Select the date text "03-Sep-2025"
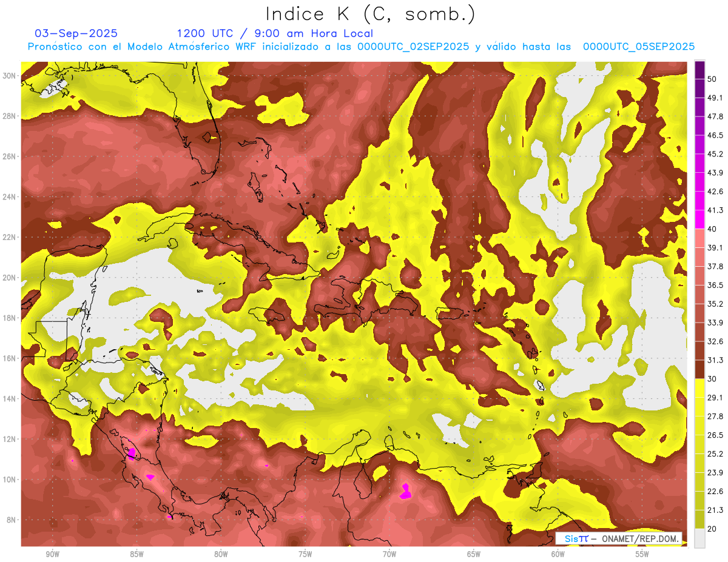 coord(76,33)
